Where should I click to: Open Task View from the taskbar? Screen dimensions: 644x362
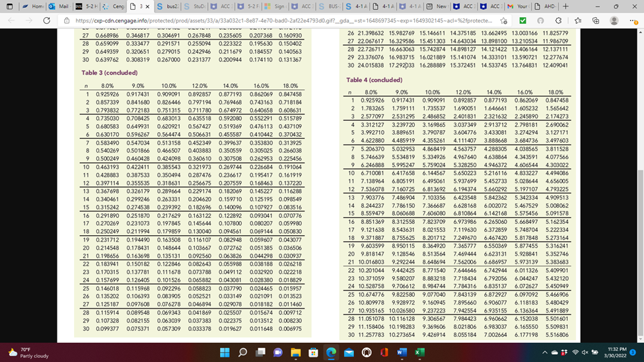coord(260,353)
